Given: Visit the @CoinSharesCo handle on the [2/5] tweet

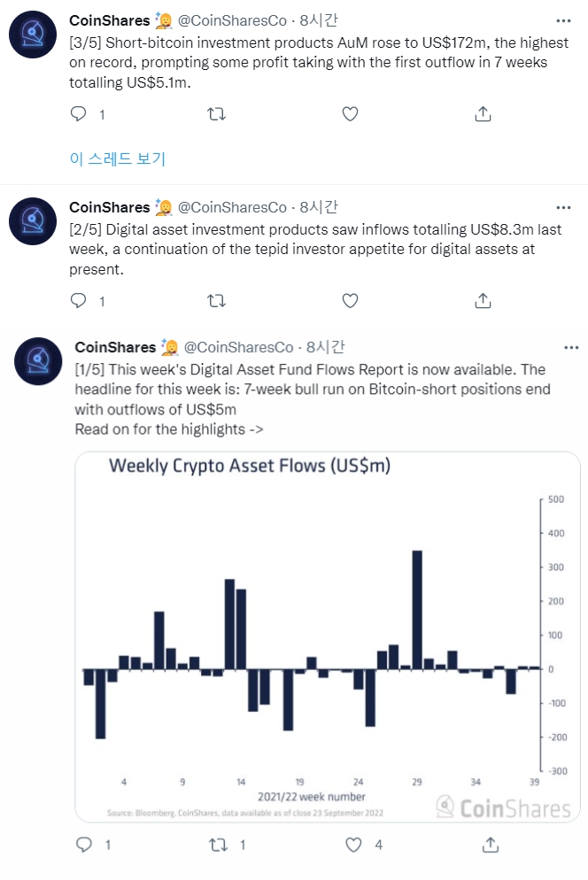Looking at the screenshot, I should [233, 208].
